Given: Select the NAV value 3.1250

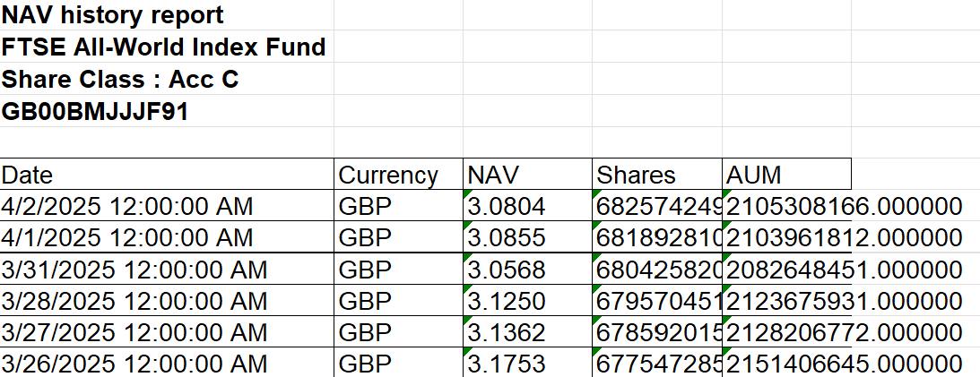Looking at the screenshot, I should (527, 301).
